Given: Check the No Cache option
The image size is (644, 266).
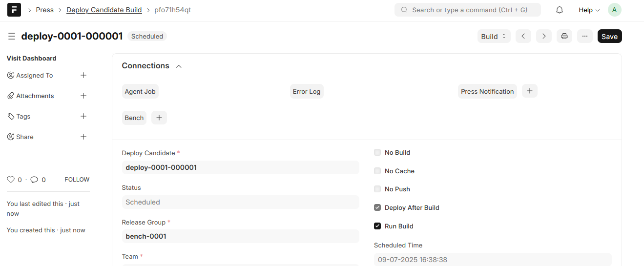Looking at the screenshot, I should click(377, 171).
